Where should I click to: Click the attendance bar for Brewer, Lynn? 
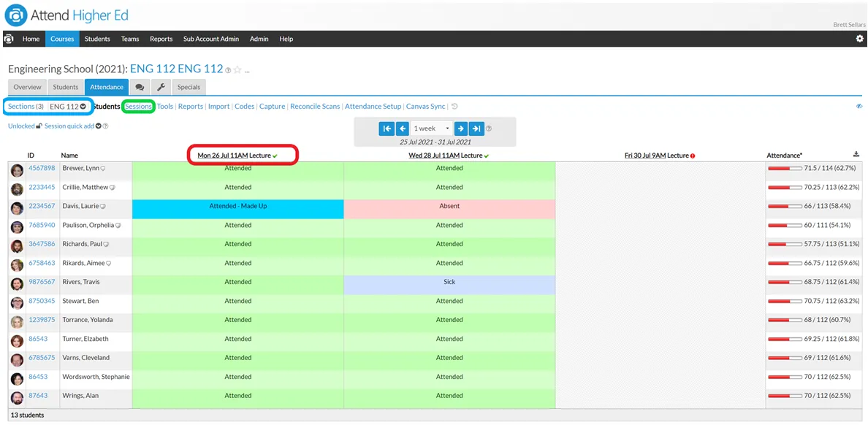point(785,168)
